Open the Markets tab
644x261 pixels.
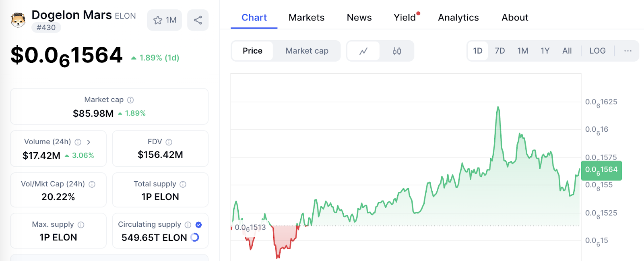(306, 18)
